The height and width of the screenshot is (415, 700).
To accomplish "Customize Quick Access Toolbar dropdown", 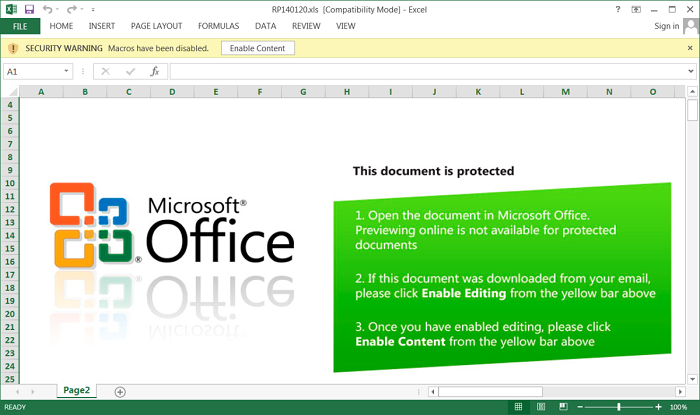I will point(93,9).
